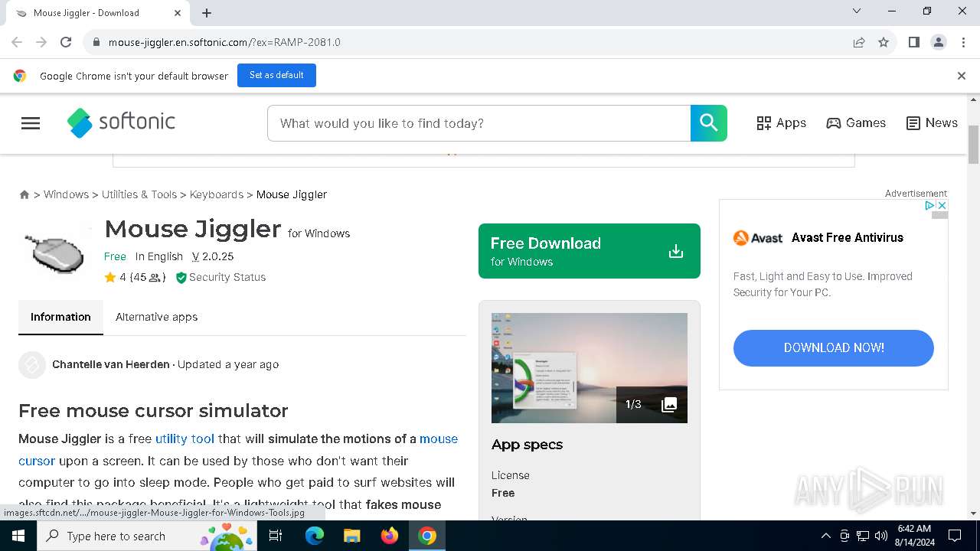The image size is (980, 551).
Task: Click the Mouse Jiggler app icon
Action: (55, 253)
